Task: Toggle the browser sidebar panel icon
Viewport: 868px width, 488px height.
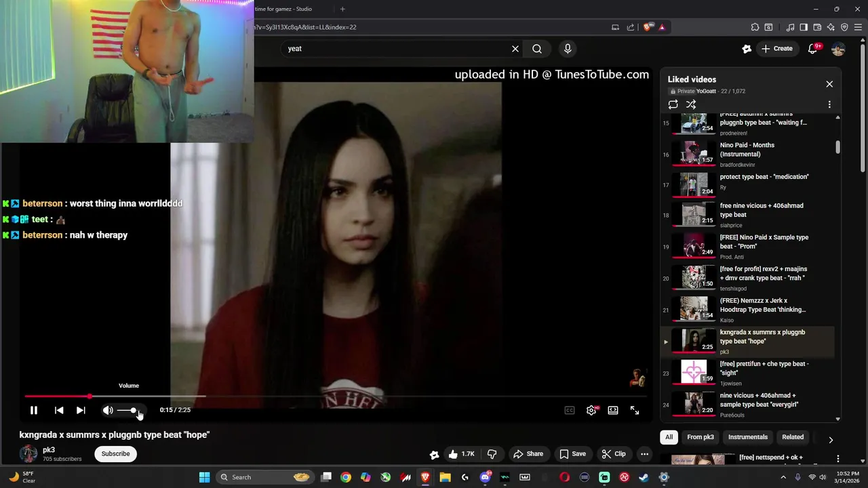Action: pyautogui.click(x=804, y=27)
